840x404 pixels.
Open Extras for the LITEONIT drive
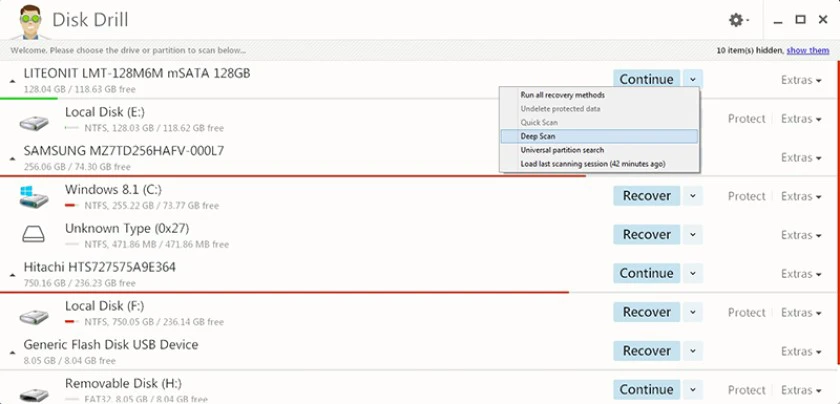point(801,80)
